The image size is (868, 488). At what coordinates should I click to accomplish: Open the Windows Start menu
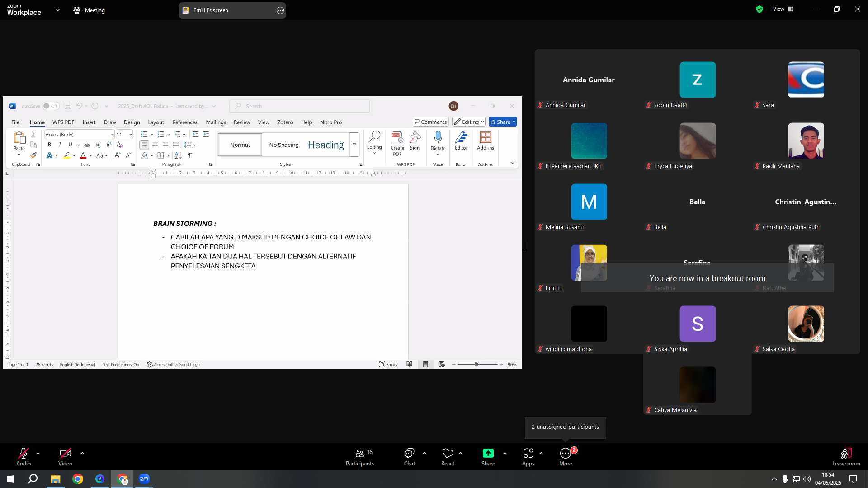11,479
